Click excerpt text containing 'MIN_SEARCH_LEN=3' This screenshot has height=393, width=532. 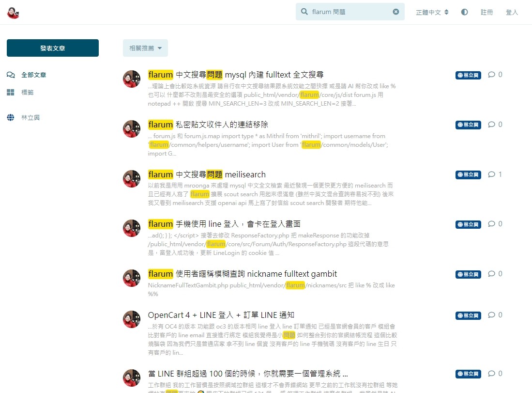click(272, 95)
